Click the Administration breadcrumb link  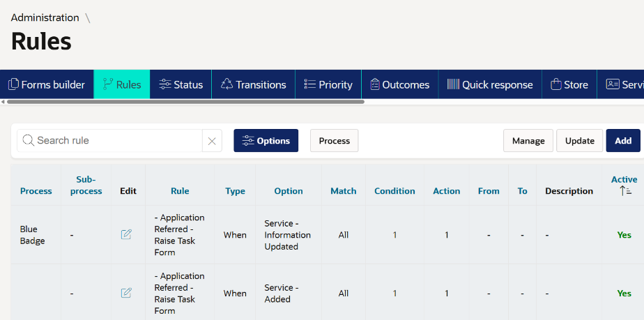click(45, 17)
